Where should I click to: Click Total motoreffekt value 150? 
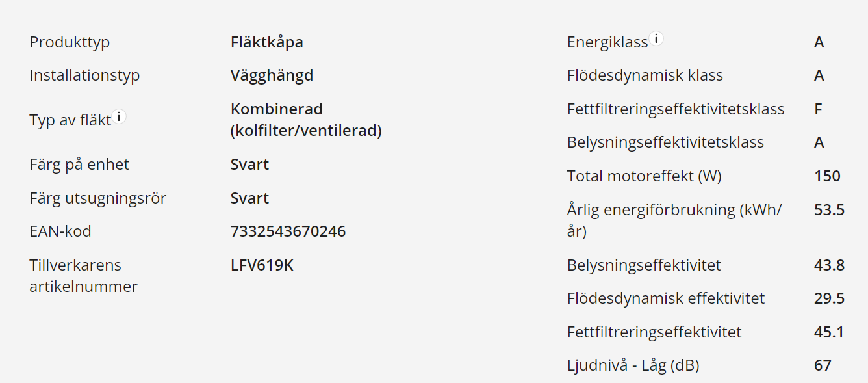click(827, 176)
